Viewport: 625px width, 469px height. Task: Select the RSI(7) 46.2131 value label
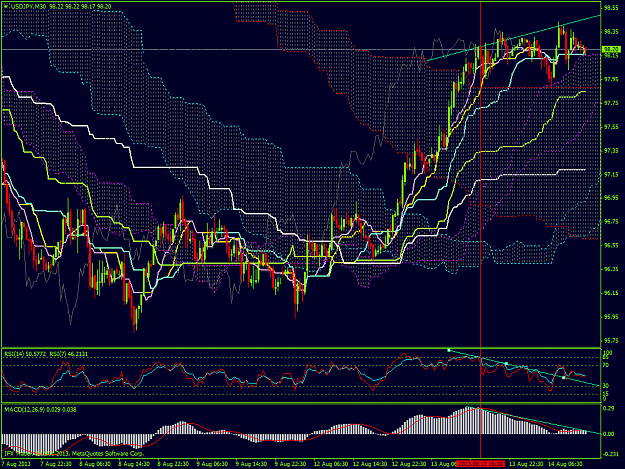pyautogui.click(x=69, y=353)
